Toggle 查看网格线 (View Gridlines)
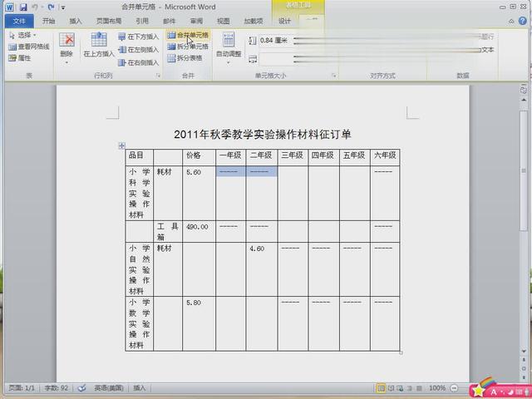Image resolution: width=532 pixels, height=399 pixels. 29,47
